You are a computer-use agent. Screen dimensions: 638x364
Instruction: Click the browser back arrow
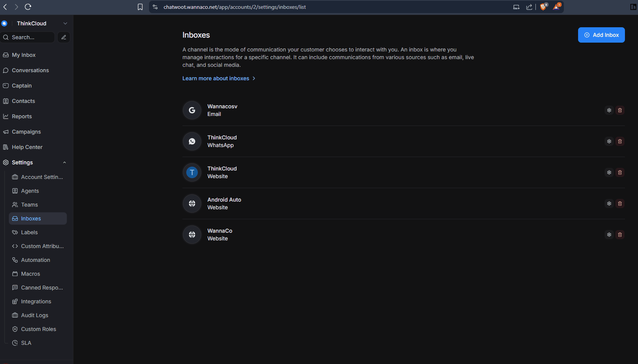(5, 7)
